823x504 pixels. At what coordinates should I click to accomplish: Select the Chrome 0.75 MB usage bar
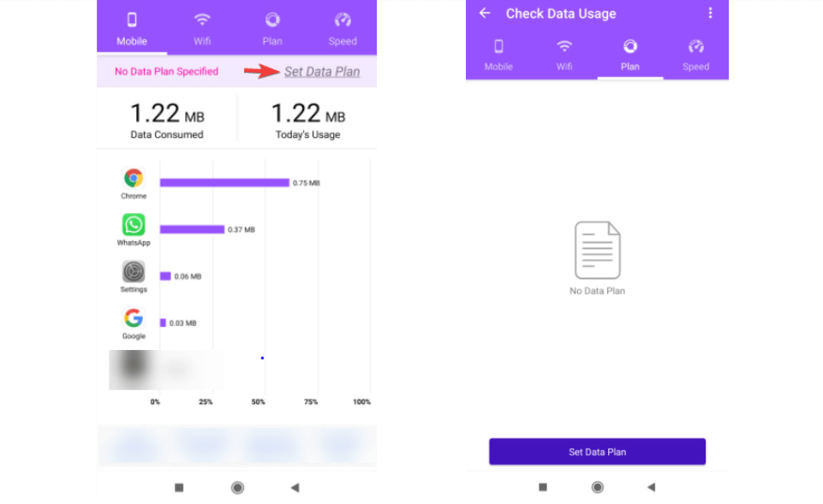(224, 182)
